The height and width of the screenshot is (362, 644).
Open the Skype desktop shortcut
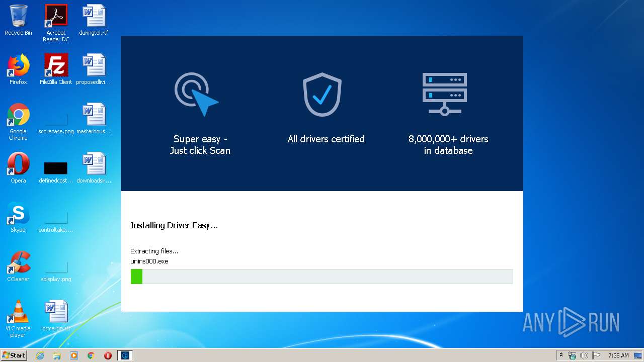(18, 217)
